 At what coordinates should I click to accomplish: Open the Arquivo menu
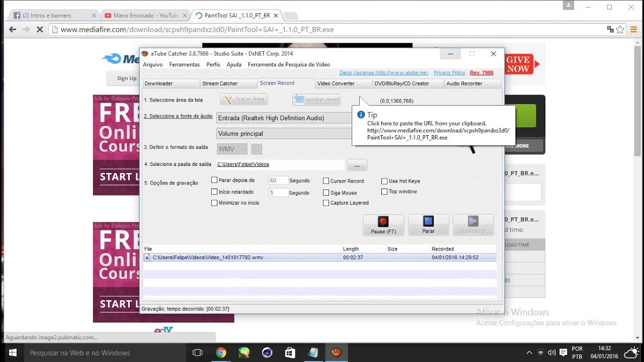click(153, 64)
